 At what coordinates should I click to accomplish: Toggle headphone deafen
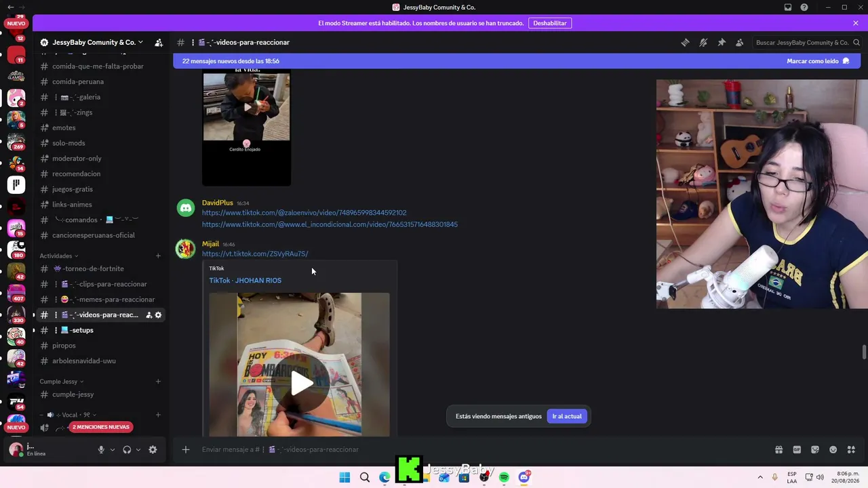tap(127, 449)
